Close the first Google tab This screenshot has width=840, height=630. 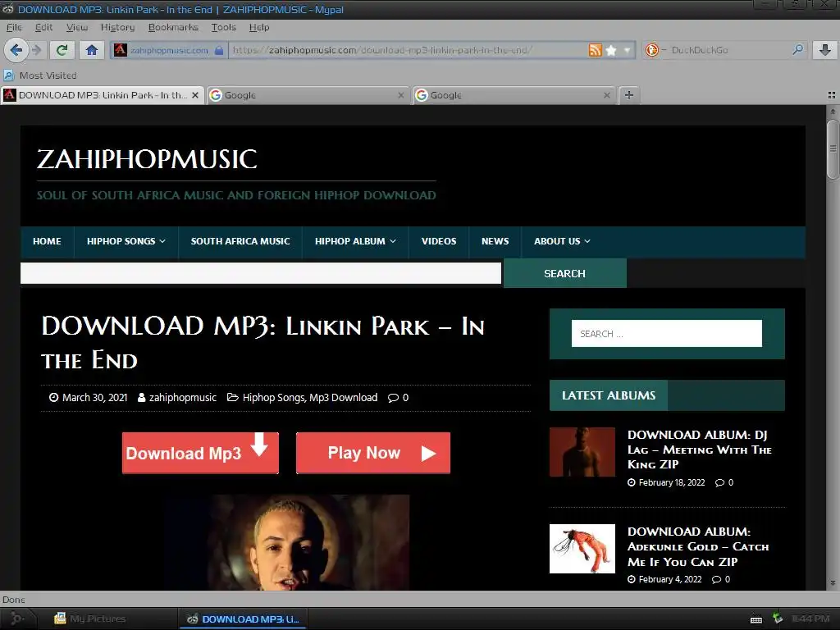(x=400, y=95)
